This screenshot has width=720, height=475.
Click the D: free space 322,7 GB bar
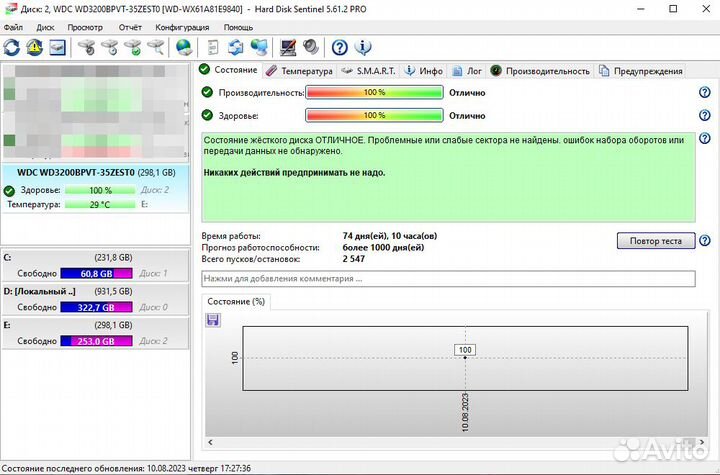96,307
